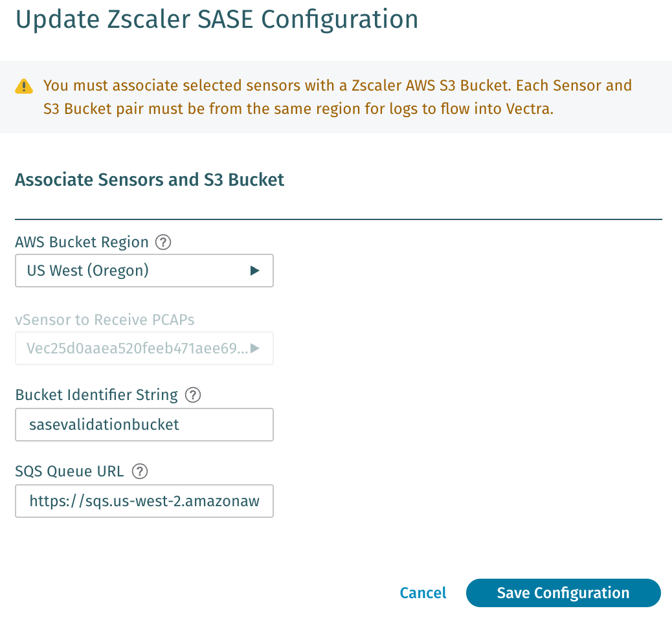
Task: Click the Save Configuration button
Action: 563,592
